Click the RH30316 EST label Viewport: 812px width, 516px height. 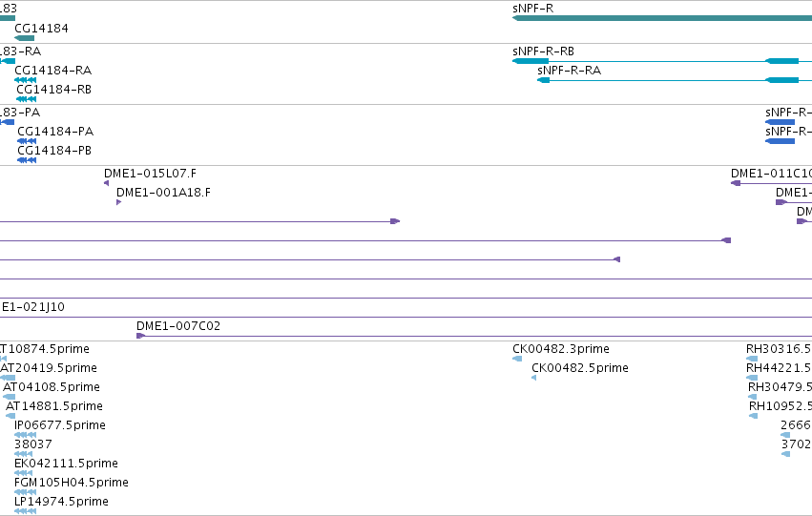click(x=779, y=349)
